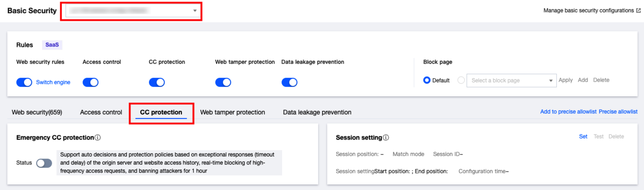
Task: Switch off Data leakage prevention
Action: click(289, 82)
